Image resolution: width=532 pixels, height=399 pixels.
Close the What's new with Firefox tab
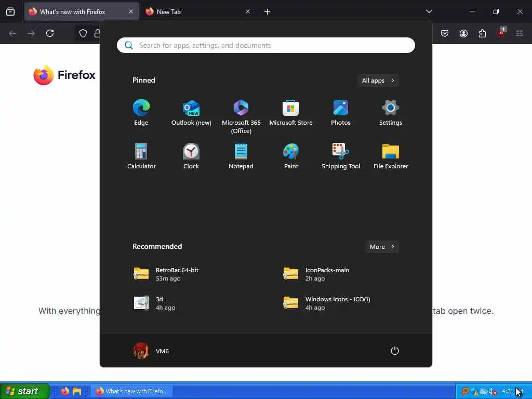coord(131,12)
